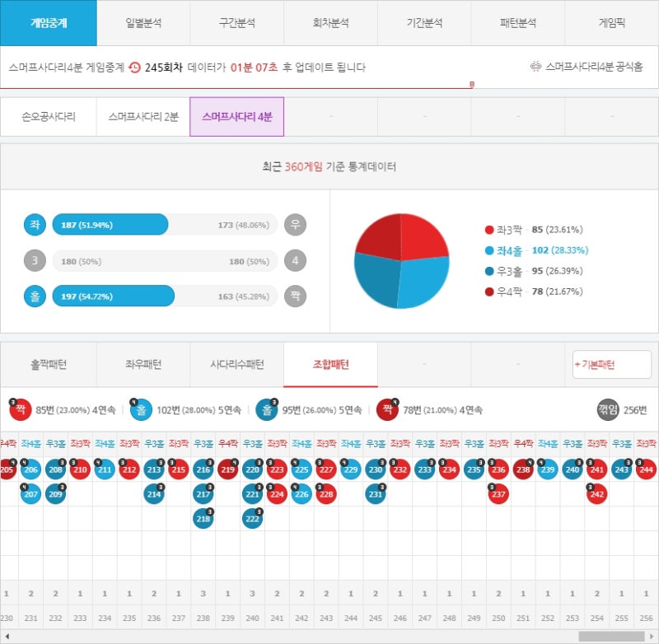Click the 공식홈 link icon

pyautogui.click(x=535, y=67)
